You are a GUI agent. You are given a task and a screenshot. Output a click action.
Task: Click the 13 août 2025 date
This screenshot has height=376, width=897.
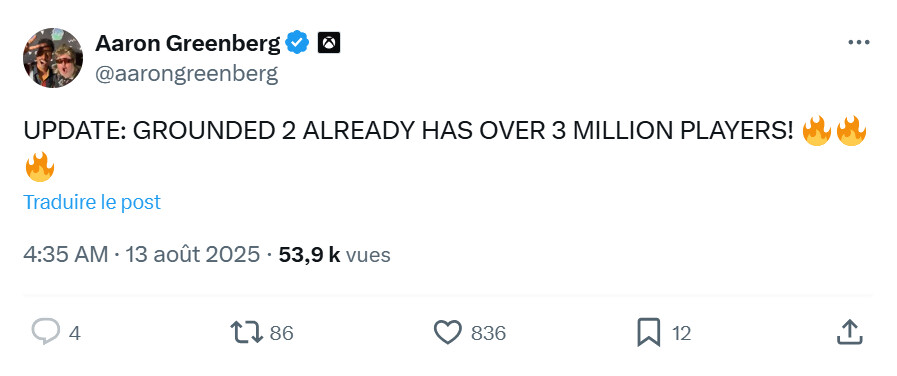pos(193,255)
